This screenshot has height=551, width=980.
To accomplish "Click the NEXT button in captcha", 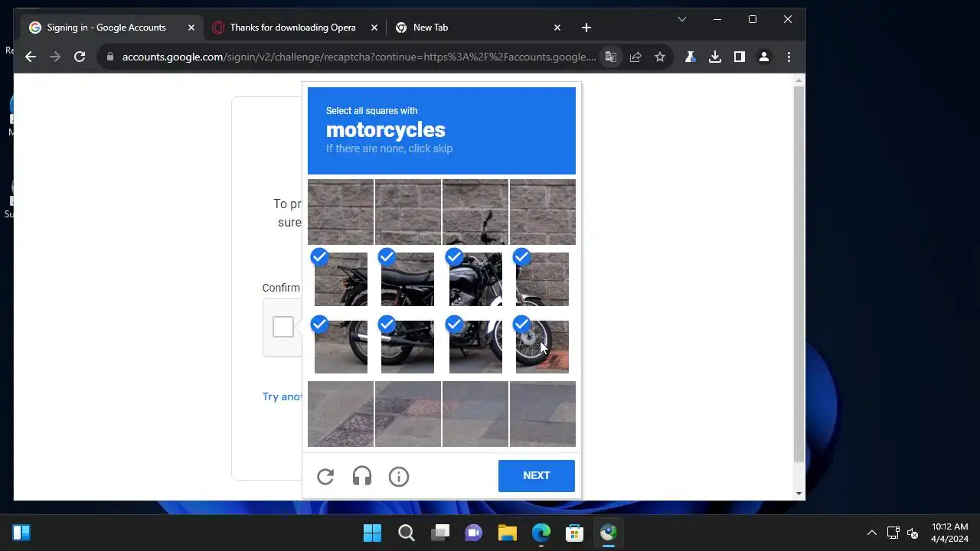I will tap(537, 476).
